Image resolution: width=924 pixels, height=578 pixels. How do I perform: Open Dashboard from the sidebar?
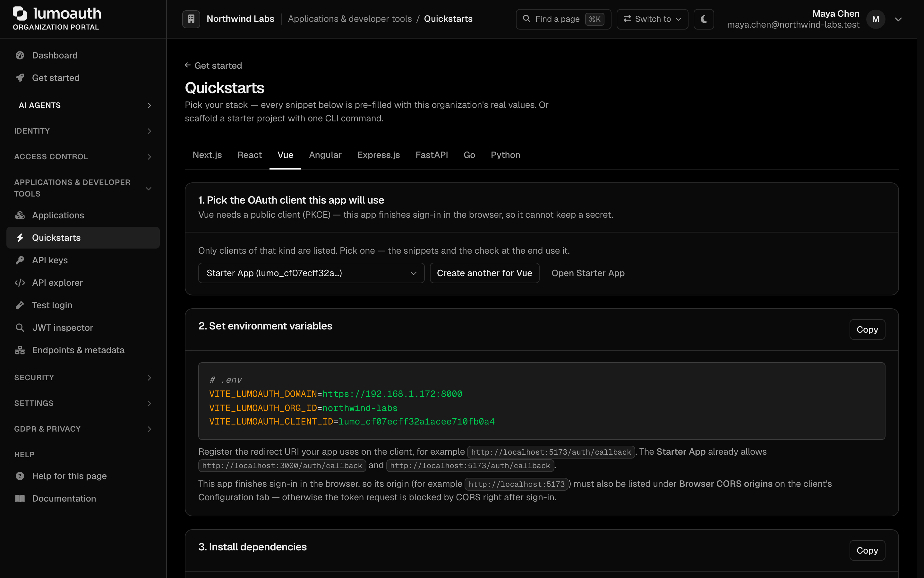[x=83, y=56]
